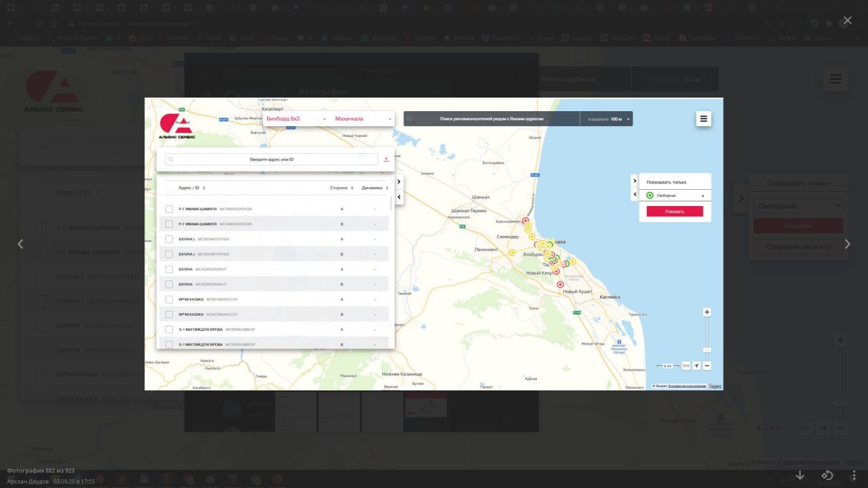Click the Каспийск map label

(x=610, y=297)
